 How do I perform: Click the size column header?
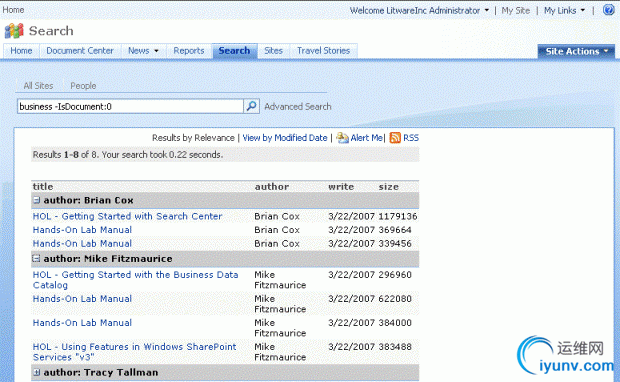389,187
